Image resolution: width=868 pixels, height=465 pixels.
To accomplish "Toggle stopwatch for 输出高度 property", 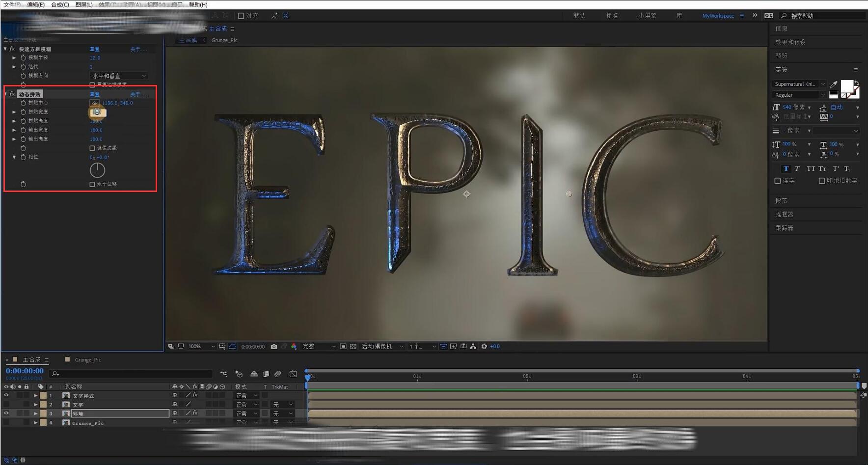I will coord(23,139).
